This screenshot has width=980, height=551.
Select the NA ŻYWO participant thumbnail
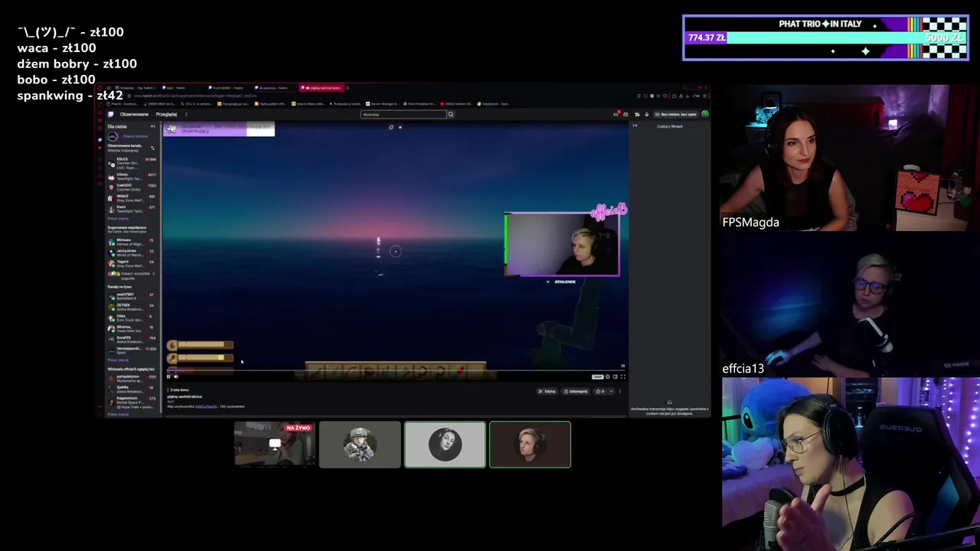click(x=275, y=444)
